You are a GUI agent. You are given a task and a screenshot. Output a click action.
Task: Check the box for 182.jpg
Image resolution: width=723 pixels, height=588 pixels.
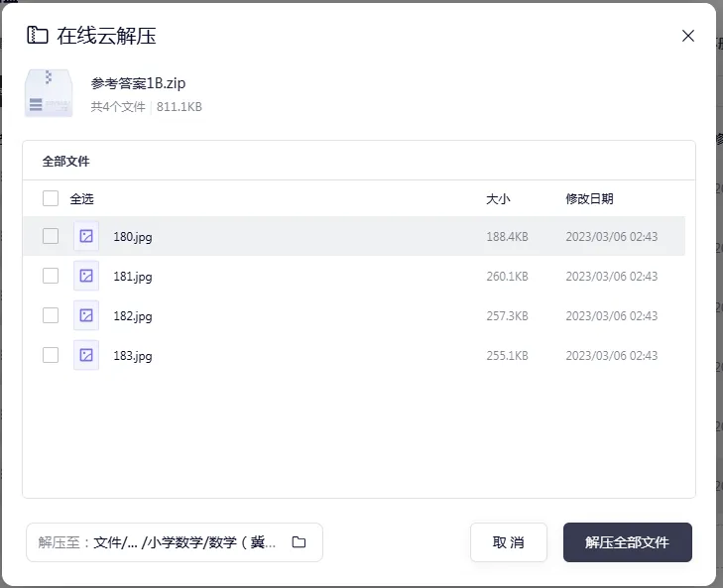click(51, 315)
